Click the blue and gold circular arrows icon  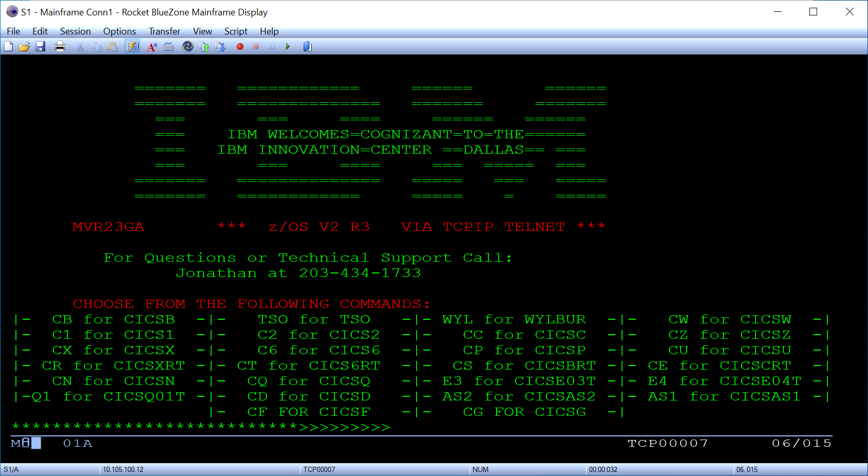click(x=188, y=47)
